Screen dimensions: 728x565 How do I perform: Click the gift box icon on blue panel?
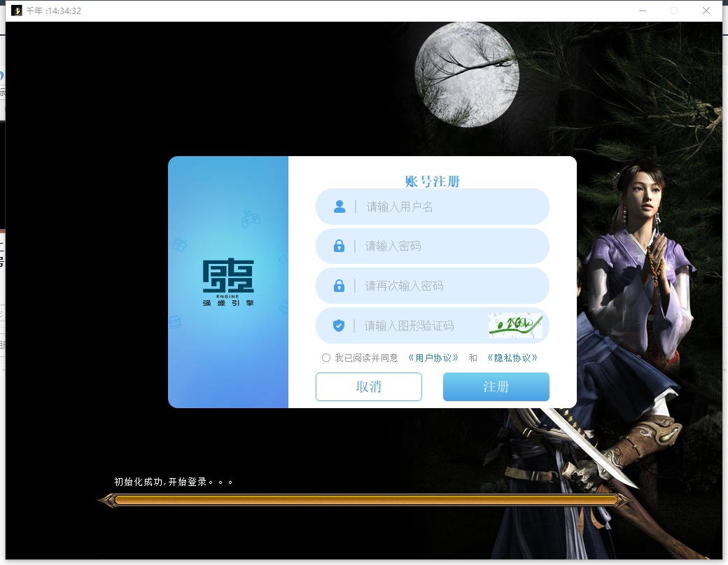click(x=180, y=244)
